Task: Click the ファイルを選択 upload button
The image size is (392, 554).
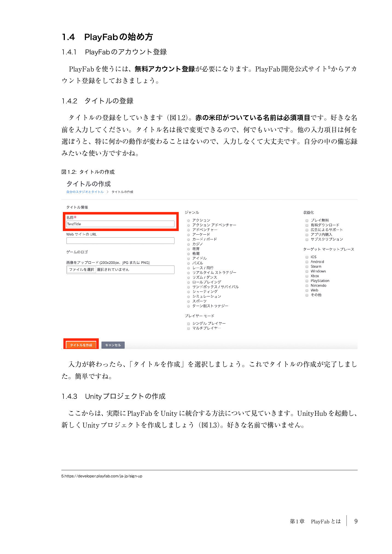Action: coord(82,270)
